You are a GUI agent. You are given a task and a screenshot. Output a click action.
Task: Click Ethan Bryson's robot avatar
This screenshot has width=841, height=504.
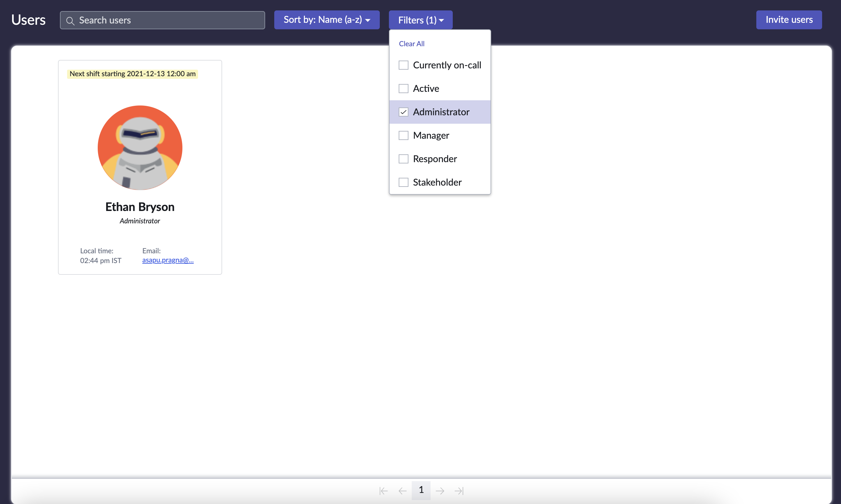coord(140,147)
